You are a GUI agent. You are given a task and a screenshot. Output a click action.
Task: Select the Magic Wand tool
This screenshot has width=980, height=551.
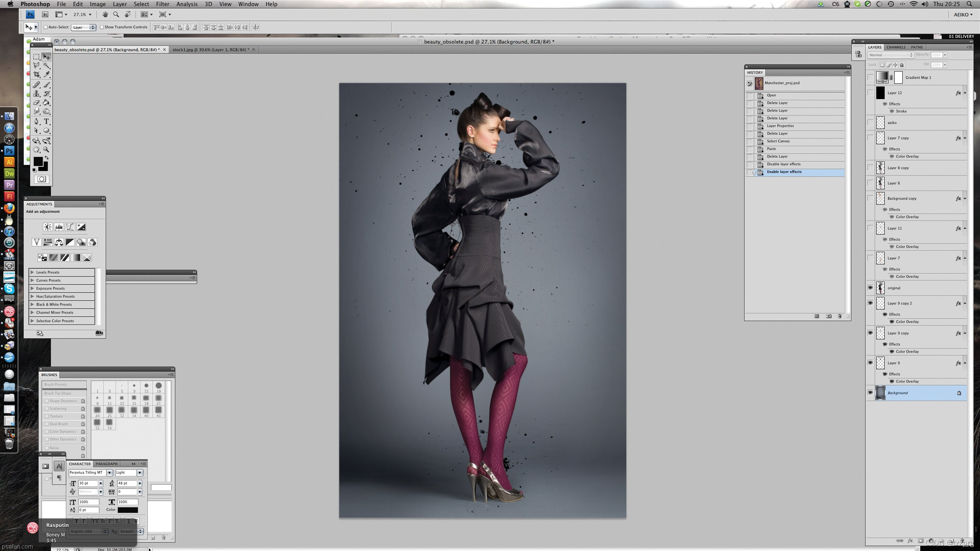pyautogui.click(x=47, y=65)
